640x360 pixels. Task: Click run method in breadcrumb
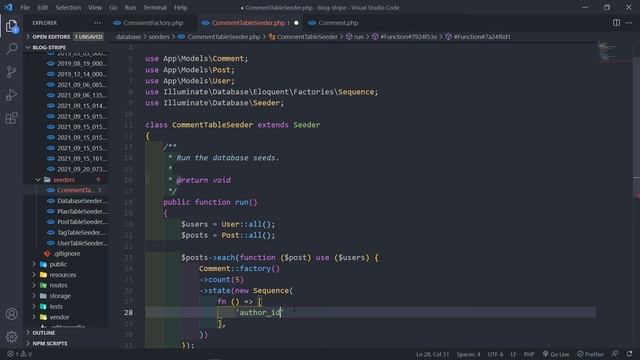(355, 37)
